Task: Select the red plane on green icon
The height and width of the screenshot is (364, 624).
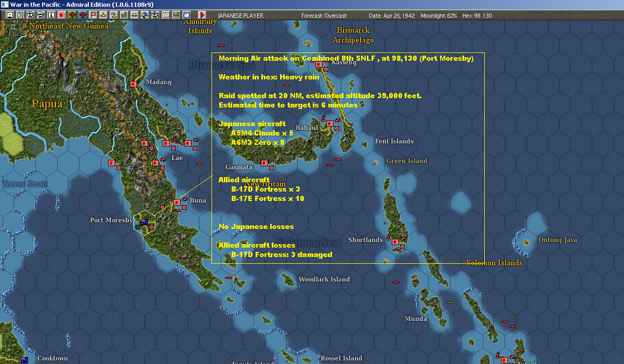Action: pos(72,15)
